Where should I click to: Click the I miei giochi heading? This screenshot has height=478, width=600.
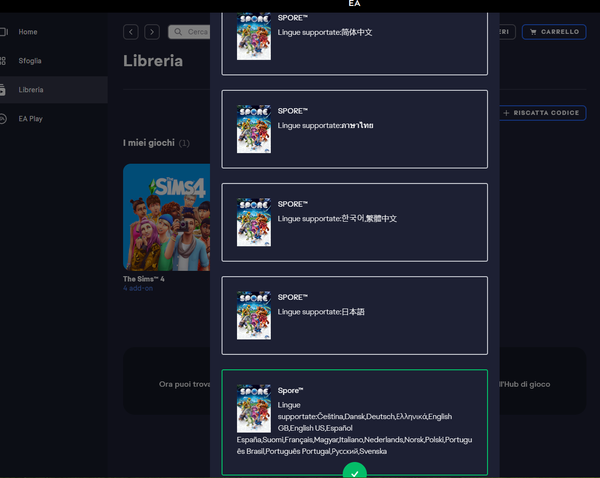(x=149, y=143)
